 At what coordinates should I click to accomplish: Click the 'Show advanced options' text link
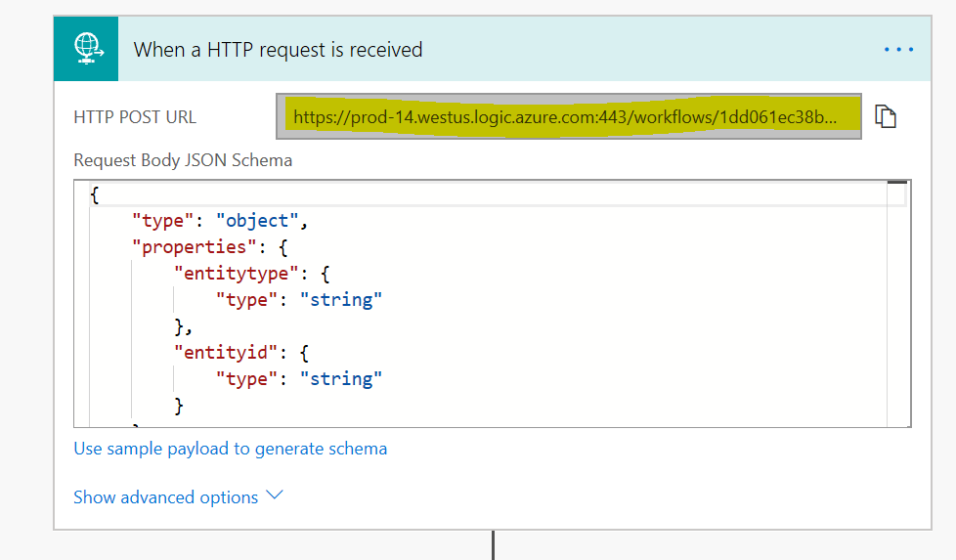[x=165, y=497]
